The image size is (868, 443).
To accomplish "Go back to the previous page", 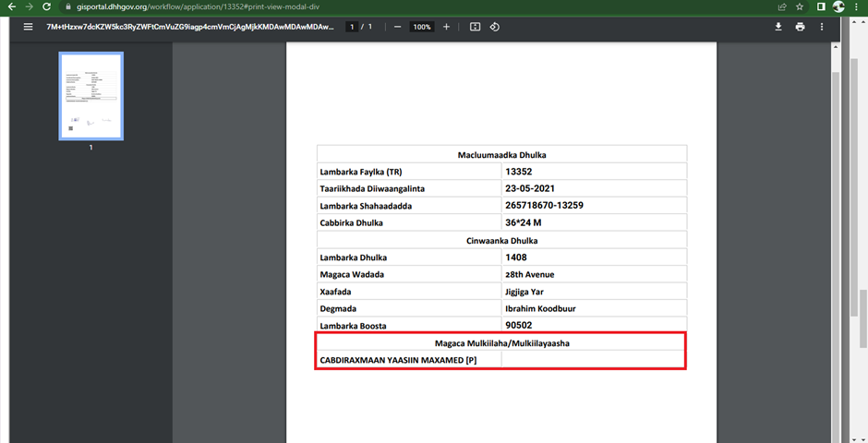I will 11,7.
